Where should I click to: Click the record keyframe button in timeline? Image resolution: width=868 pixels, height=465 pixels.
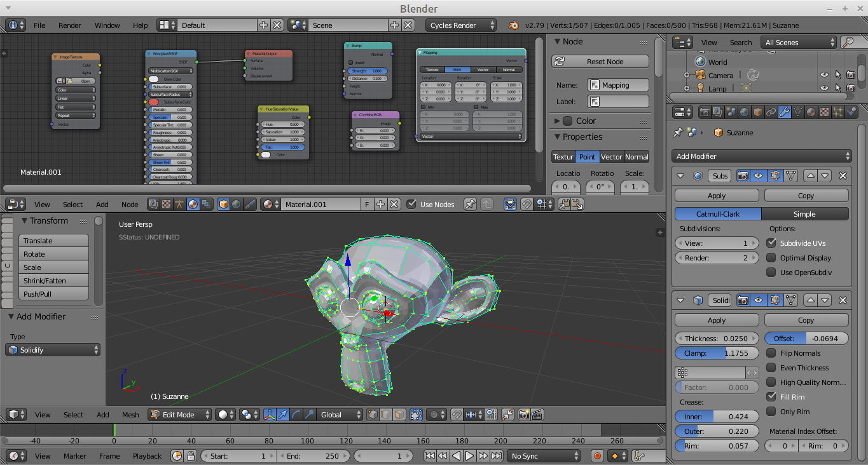coord(597,456)
